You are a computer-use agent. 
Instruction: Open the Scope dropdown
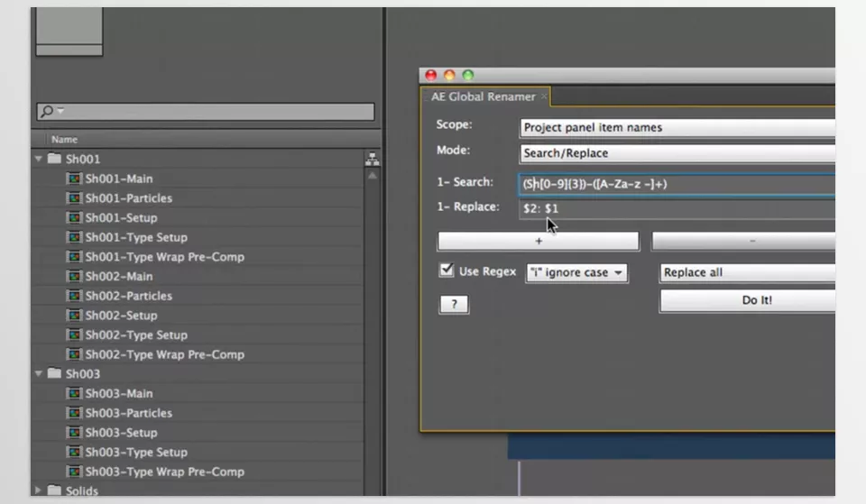677,127
